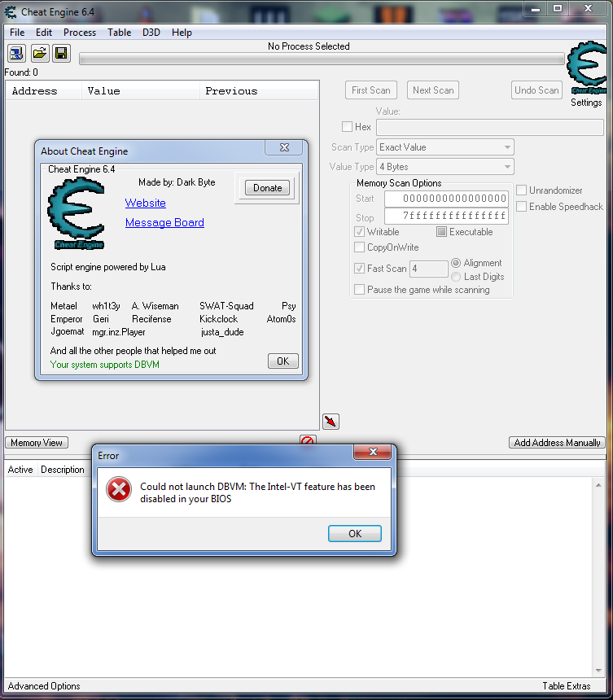Open Table Extras
The width and height of the screenshot is (613, 700).
tap(567, 686)
